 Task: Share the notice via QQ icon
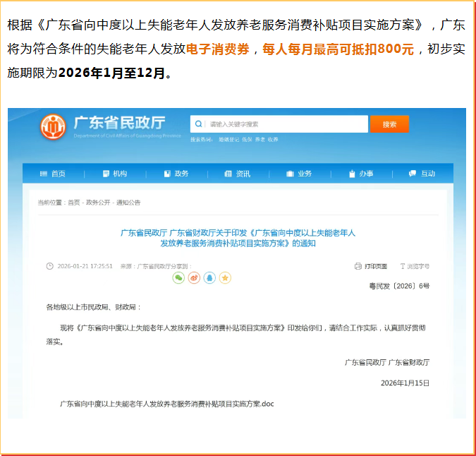pos(209,278)
